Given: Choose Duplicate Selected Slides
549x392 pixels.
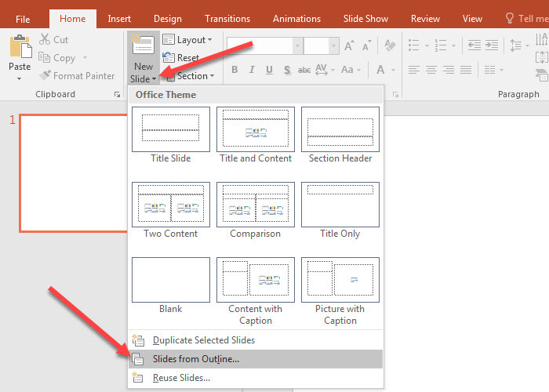Looking at the screenshot, I should pos(256,339).
